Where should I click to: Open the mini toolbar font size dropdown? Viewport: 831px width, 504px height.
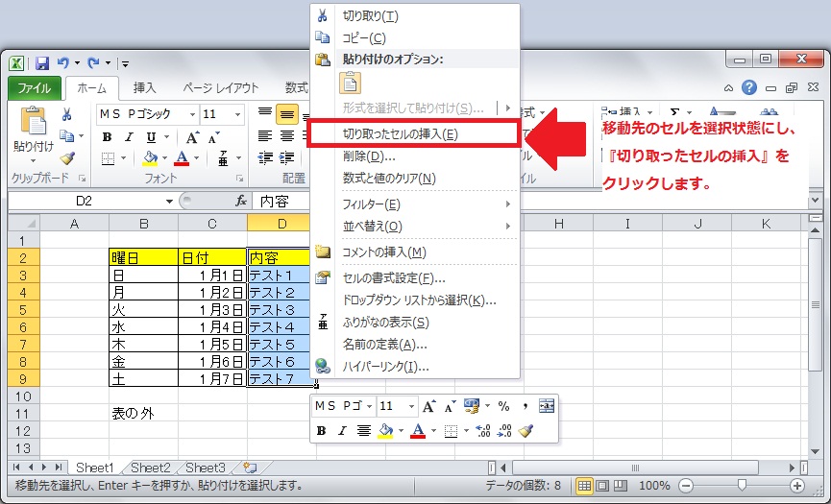(x=411, y=407)
